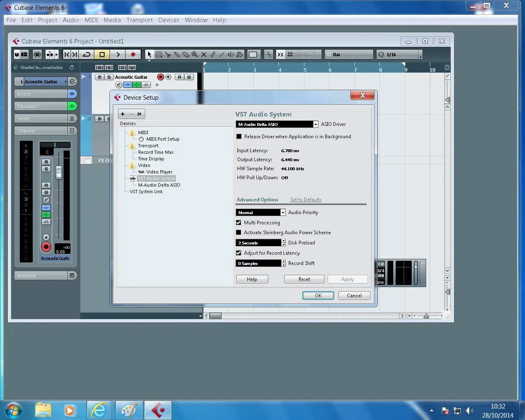The width and height of the screenshot is (525, 420).
Task: Uncheck Adjust for Record Latency
Action: pyautogui.click(x=239, y=253)
